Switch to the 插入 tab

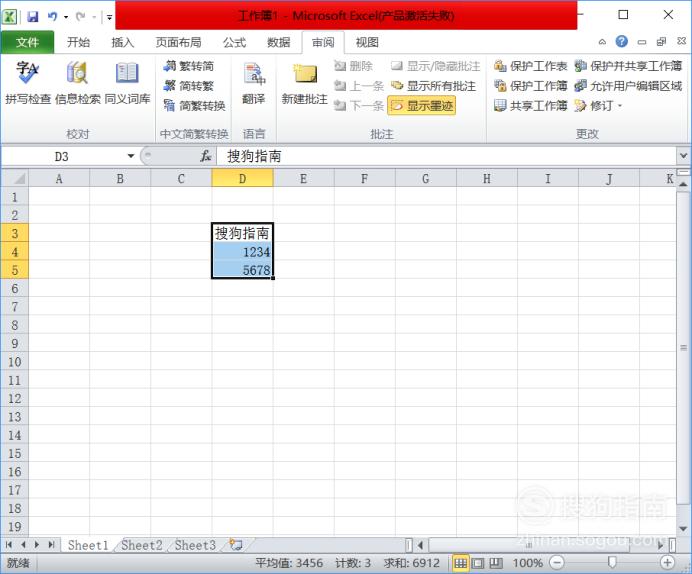[x=122, y=42]
